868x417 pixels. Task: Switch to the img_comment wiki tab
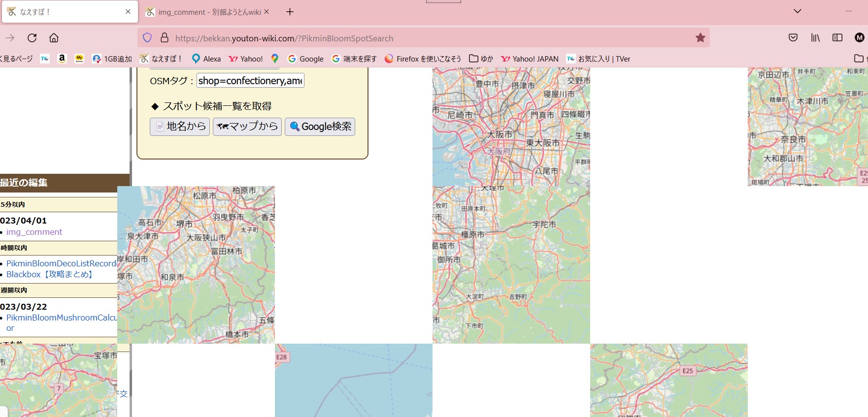[207, 12]
